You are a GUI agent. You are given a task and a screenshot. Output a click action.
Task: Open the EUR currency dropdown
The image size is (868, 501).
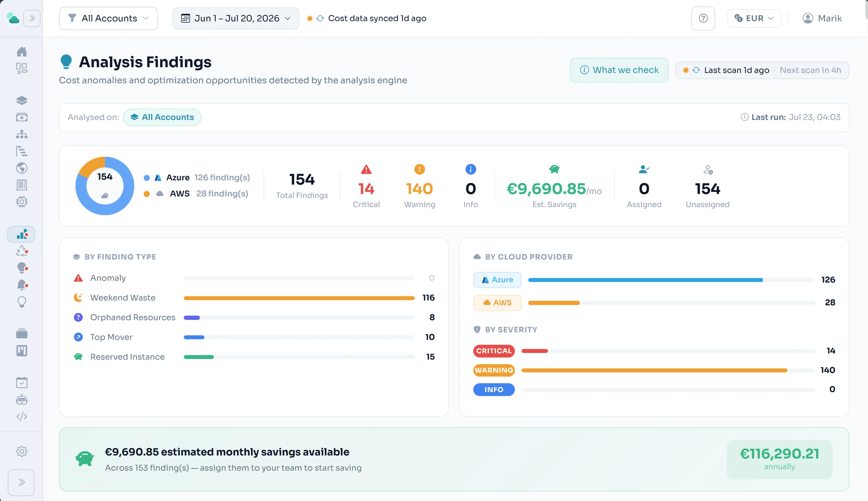click(x=754, y=18)
